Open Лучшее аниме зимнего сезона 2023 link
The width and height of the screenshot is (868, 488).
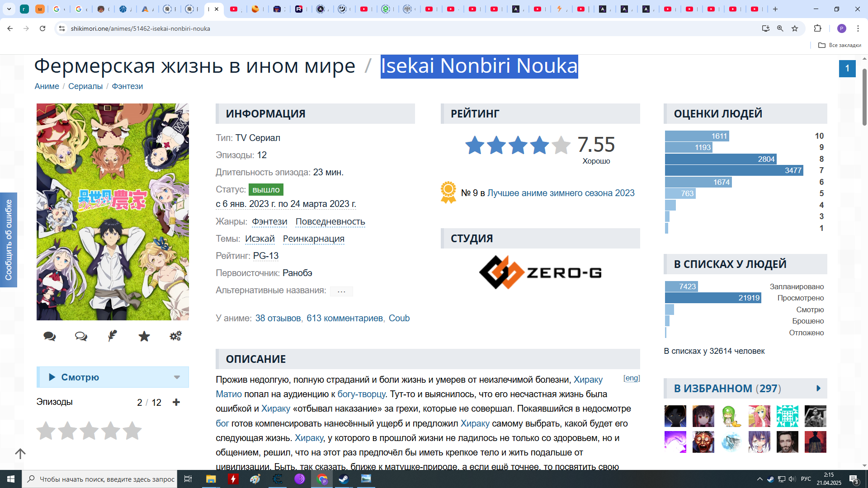click(x=561, y=193)
